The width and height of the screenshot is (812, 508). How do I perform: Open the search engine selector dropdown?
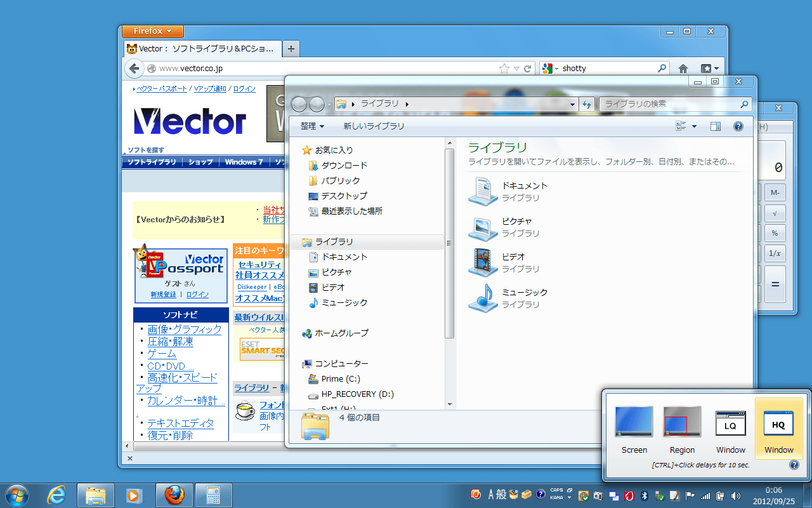[x=549, y=68]
